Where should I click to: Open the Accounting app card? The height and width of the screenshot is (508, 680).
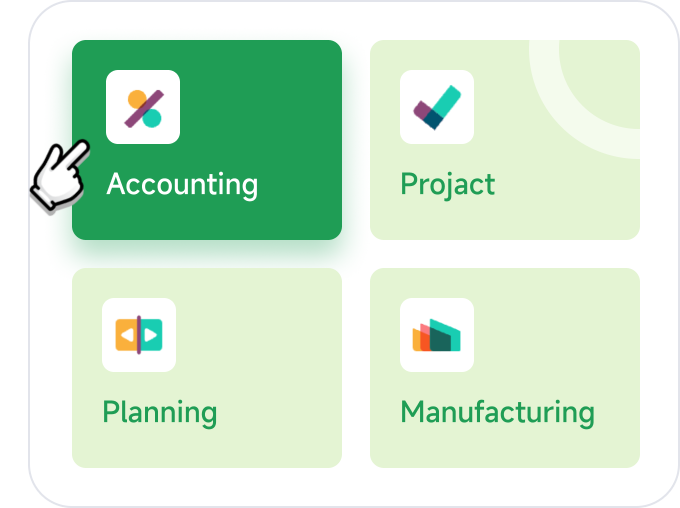tap(207, 140)
